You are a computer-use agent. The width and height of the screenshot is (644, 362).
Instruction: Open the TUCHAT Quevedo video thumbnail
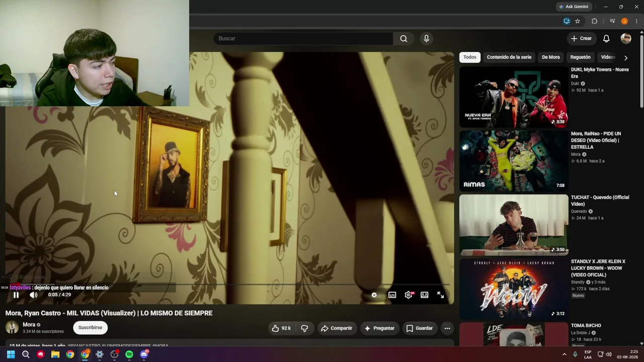[x=514, y=225]
